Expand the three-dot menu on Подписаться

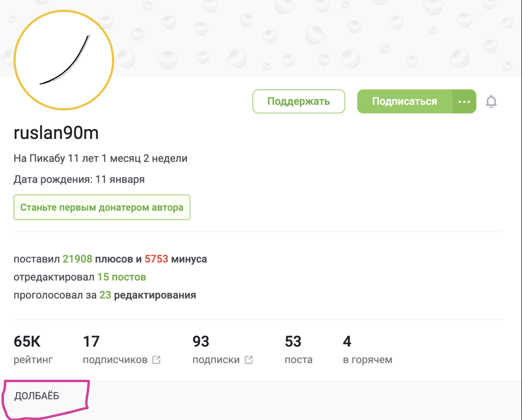tap(464, 102)
